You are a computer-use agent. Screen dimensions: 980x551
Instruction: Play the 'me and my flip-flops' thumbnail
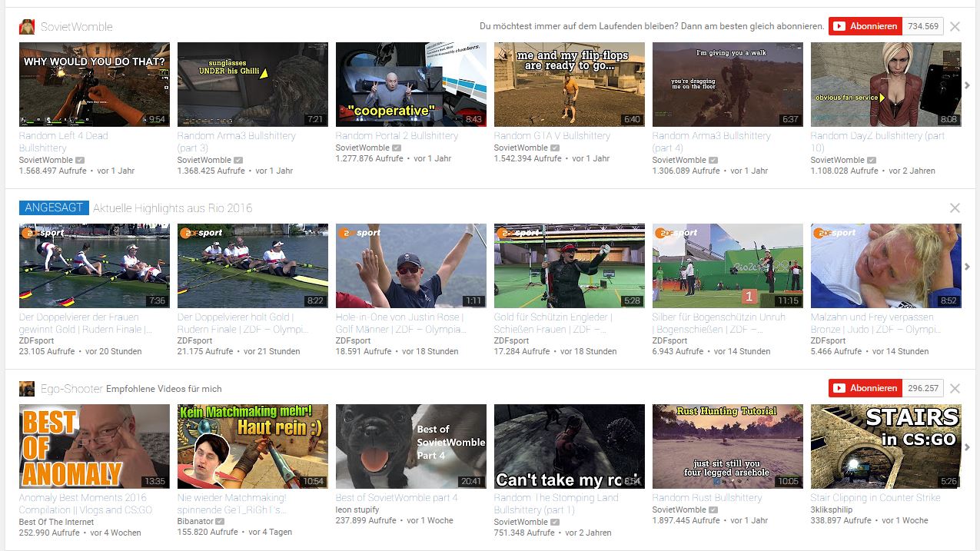coord(570,85)
